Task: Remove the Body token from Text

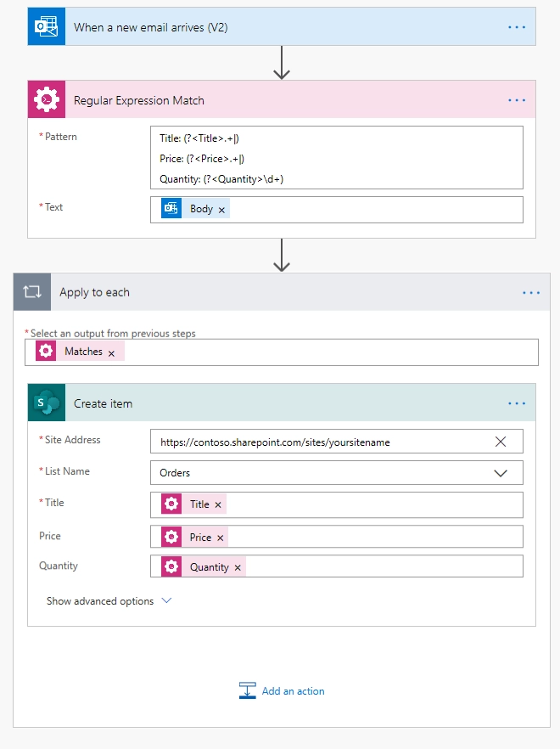Action: click(221, 210)
